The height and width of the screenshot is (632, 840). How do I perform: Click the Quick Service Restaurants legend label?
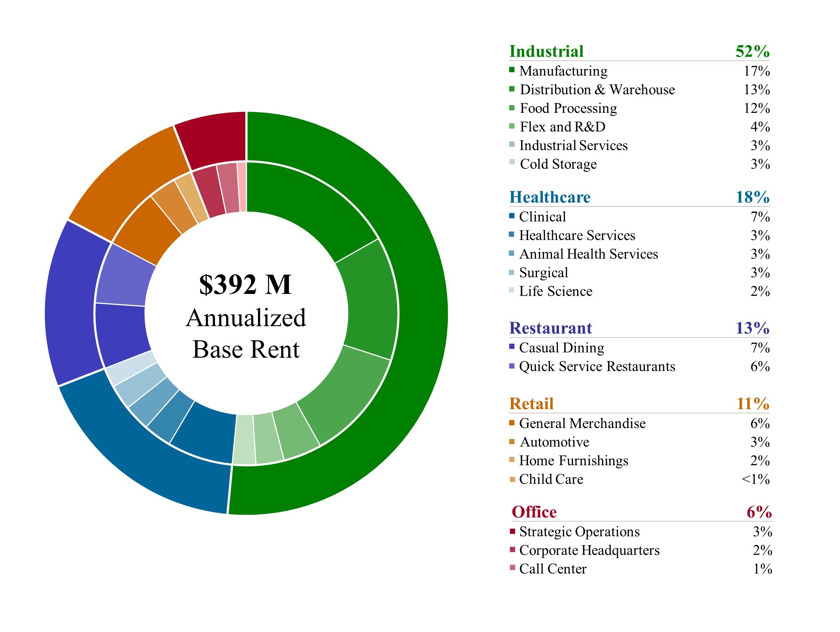click(597, 366)
